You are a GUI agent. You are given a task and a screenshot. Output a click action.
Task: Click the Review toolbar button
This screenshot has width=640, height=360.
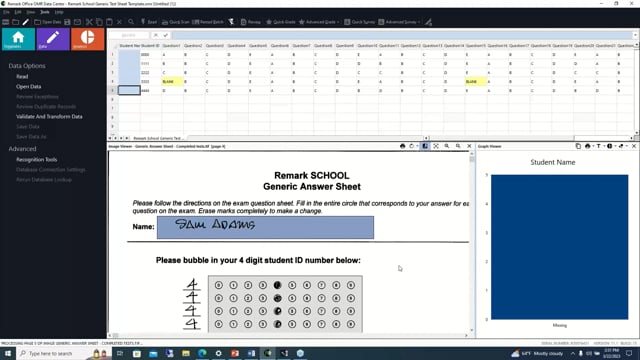(x=251, y=22)
